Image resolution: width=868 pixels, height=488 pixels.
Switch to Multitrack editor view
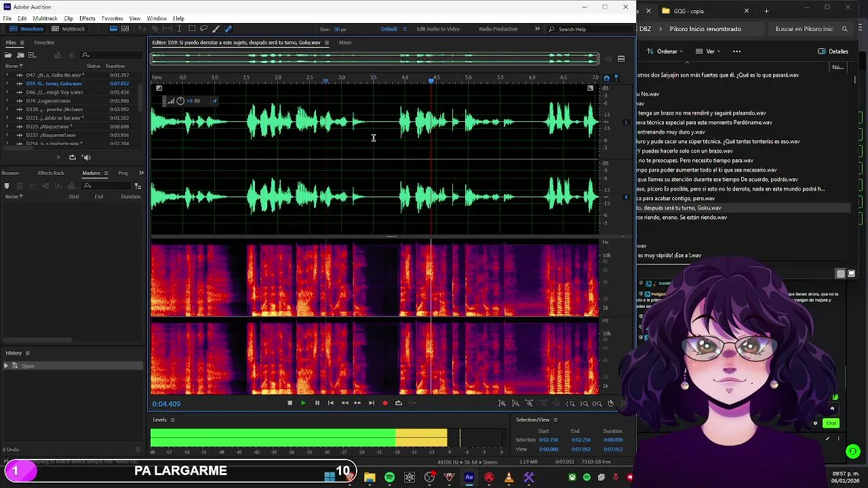(68, 29)
